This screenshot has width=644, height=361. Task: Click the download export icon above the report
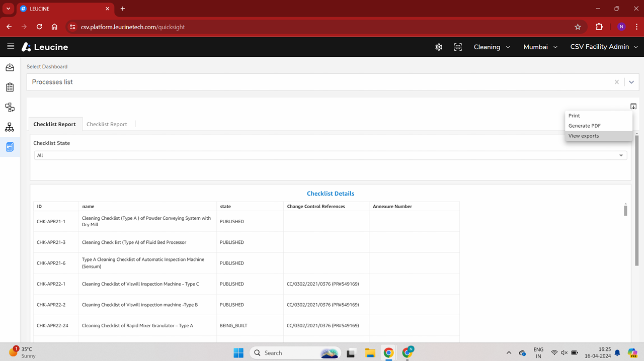point(633,106)
